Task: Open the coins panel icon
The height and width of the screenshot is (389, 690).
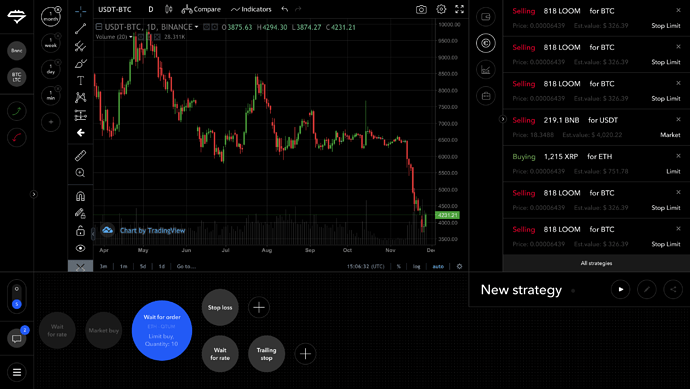Action: click(x=486, y=43)
